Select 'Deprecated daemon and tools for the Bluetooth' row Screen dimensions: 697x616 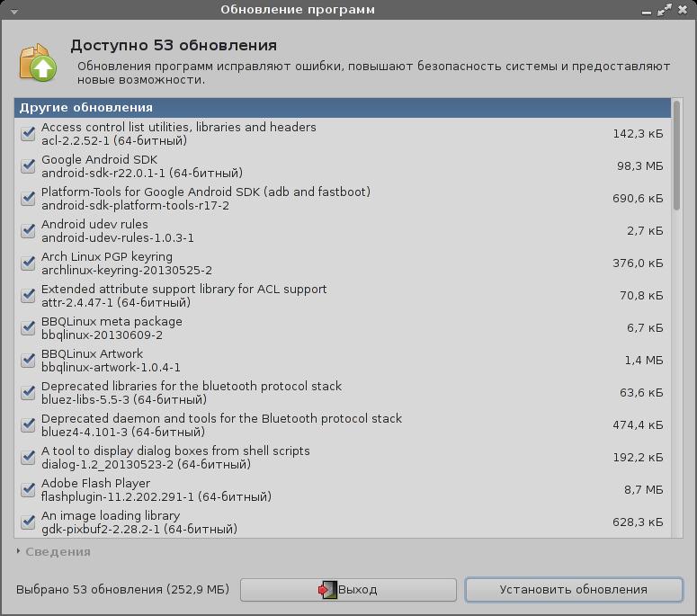pos(221,419)
